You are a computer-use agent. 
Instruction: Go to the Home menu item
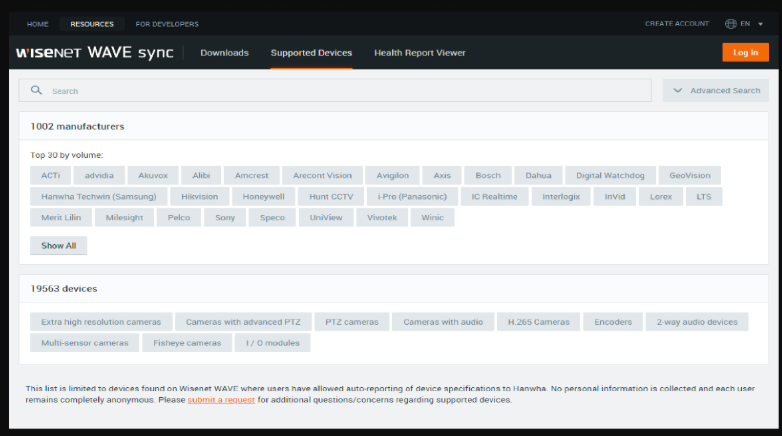[x=37, y=24]
